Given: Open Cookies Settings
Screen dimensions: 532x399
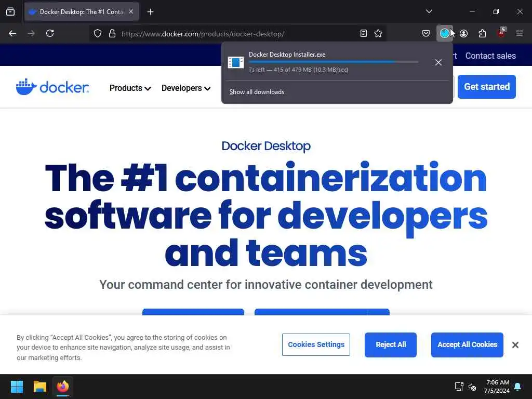Looking at the screenshot, I should (x=316, y=345).
